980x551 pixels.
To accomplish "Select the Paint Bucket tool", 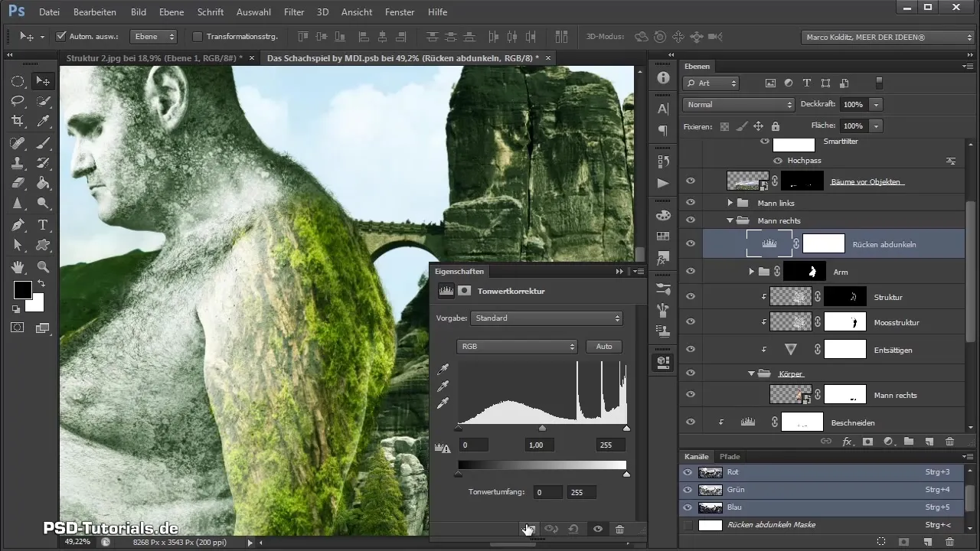I will click(43, 183).
